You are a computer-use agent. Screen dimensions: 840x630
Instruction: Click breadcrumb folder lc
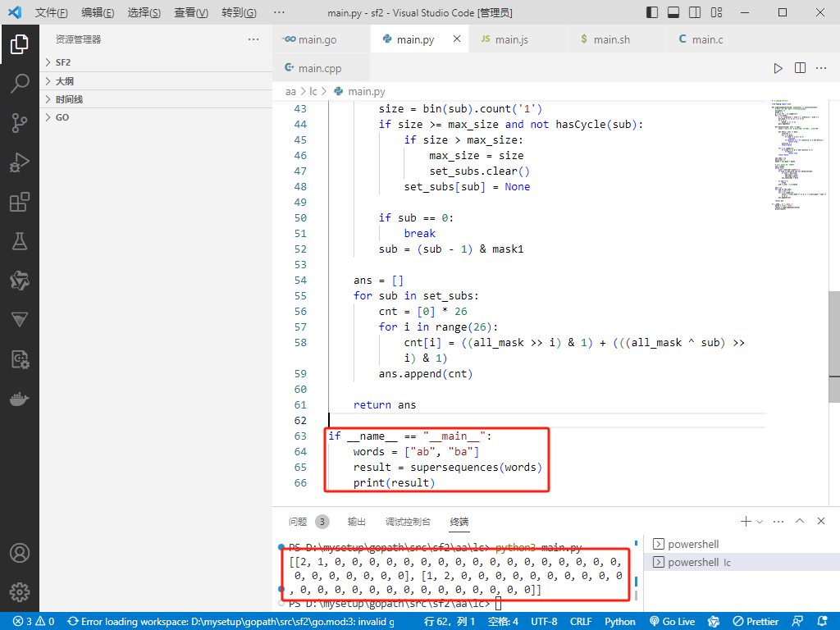point(313,92)
